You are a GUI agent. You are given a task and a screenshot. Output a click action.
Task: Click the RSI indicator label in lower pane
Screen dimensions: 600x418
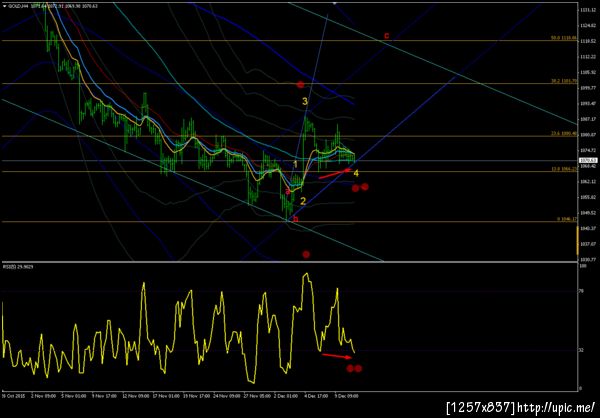(18, 266)
